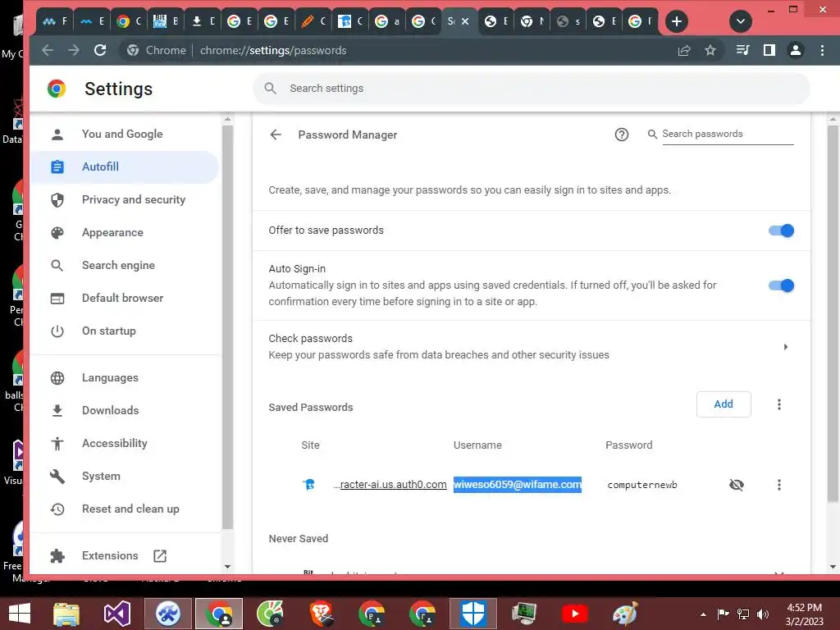Viewport: 840px width, 630px height.
Task: Toggle the Auto Sign-in switch
Action: [x=781, y=285]
